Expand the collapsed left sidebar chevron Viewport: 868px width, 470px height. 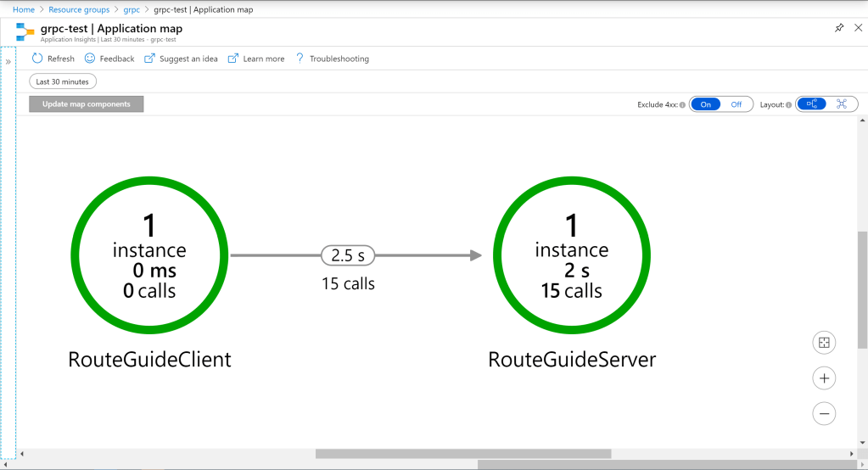(x=8, y=62)
